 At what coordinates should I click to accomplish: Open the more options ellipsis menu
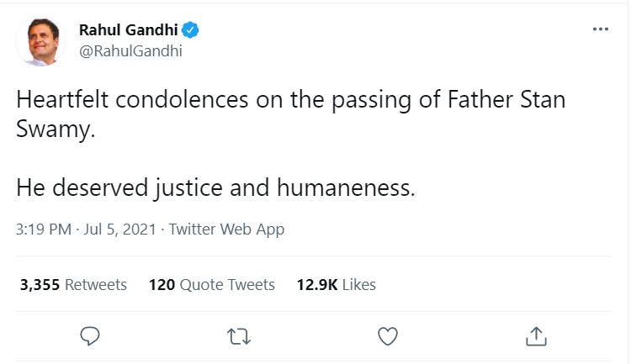[600, 29]
